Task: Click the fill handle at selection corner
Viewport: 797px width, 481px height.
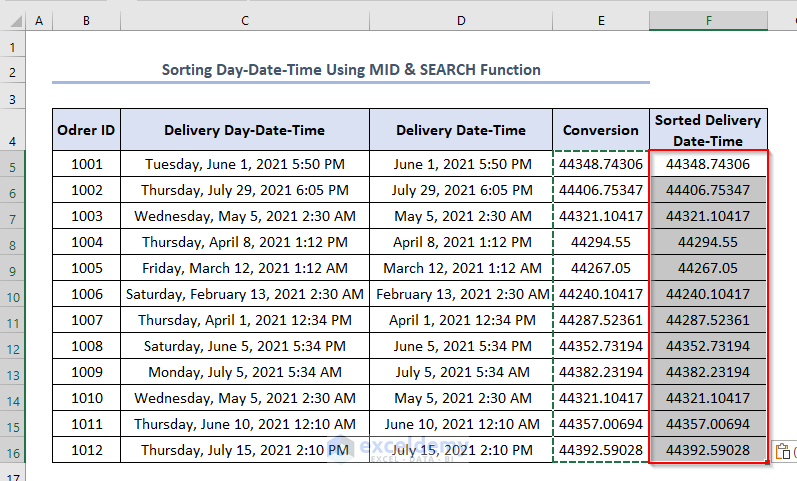Action: tap(768, 463)
